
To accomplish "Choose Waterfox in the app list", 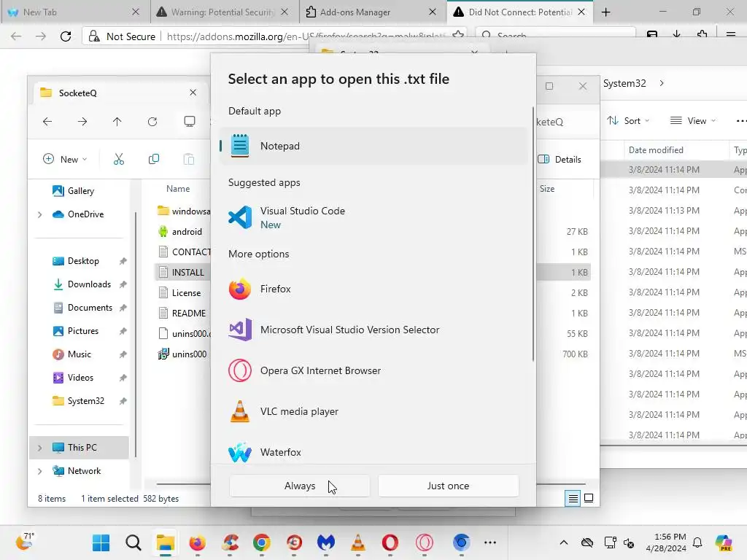I will [x=373, y=452].
